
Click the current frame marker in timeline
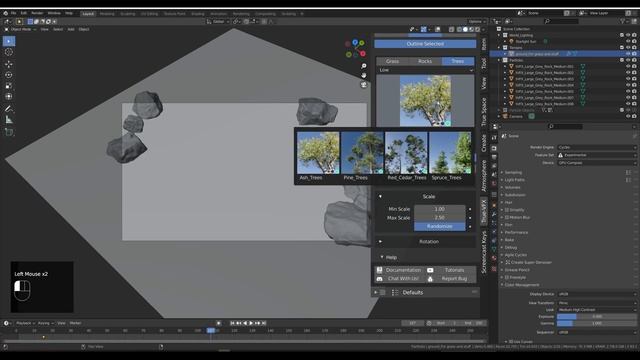(x=211, y=331)
